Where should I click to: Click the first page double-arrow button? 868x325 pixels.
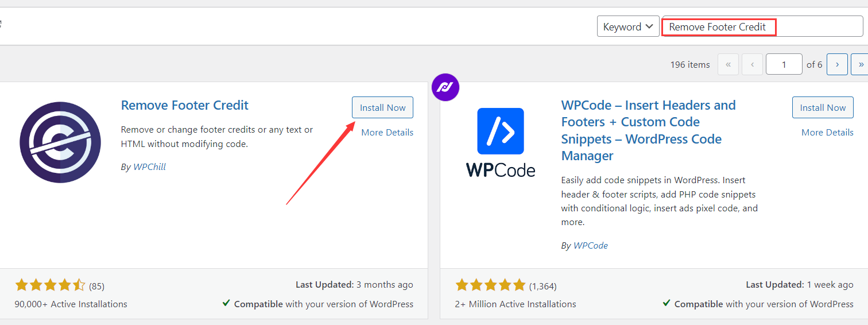[x=728, y=64]
